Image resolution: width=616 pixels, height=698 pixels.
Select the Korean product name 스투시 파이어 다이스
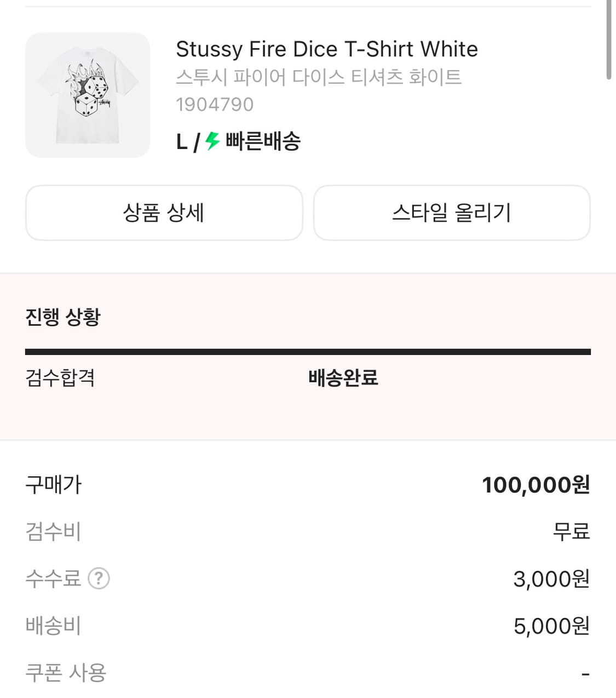click(319, 77)
